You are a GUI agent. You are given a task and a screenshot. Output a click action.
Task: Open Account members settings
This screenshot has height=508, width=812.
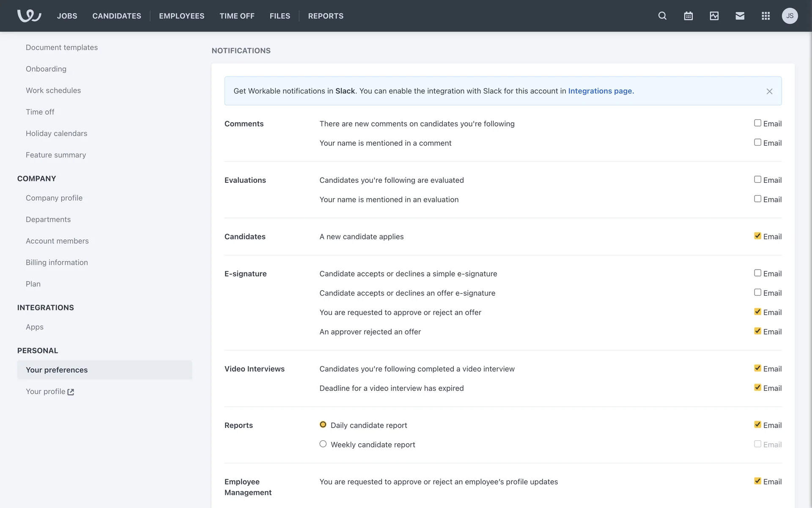tap(57, 241)
